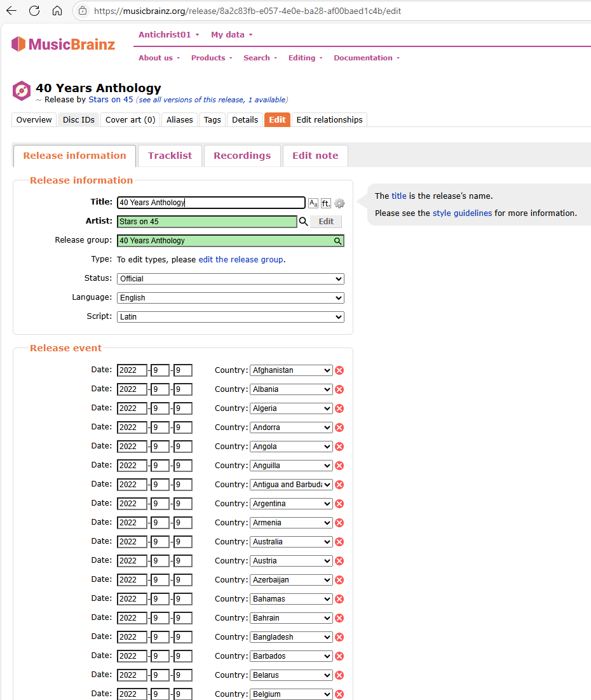Image resolution: width=591 pixels, height=700 pixels.
Task: Go back with the browser back arrow
Action: (11, 11)
